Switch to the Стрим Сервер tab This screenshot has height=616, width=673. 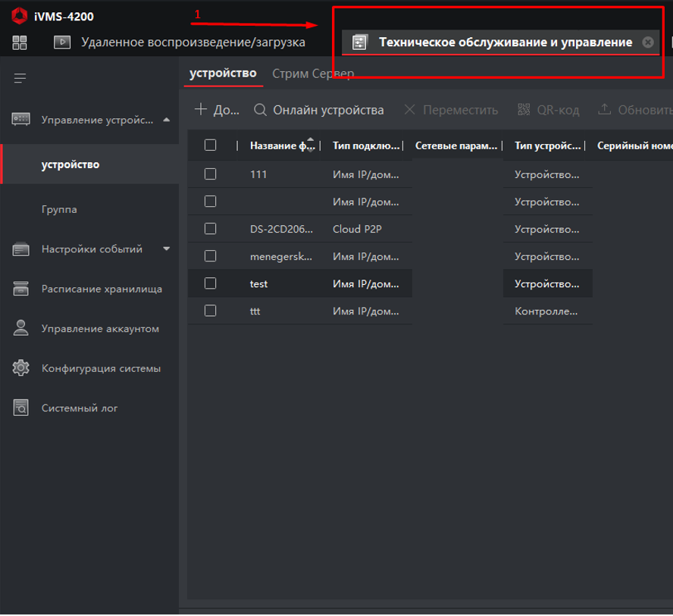[x=312, y=73]
